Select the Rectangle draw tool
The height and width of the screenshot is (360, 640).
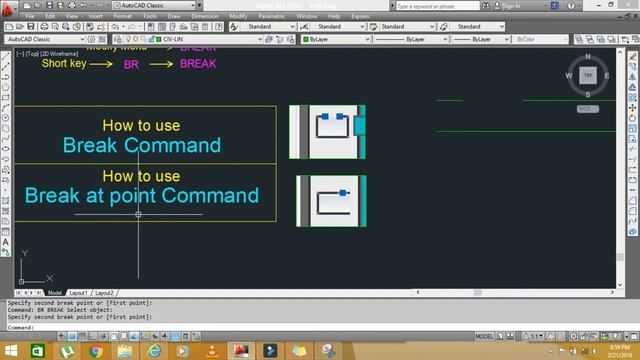coord(6,98)
